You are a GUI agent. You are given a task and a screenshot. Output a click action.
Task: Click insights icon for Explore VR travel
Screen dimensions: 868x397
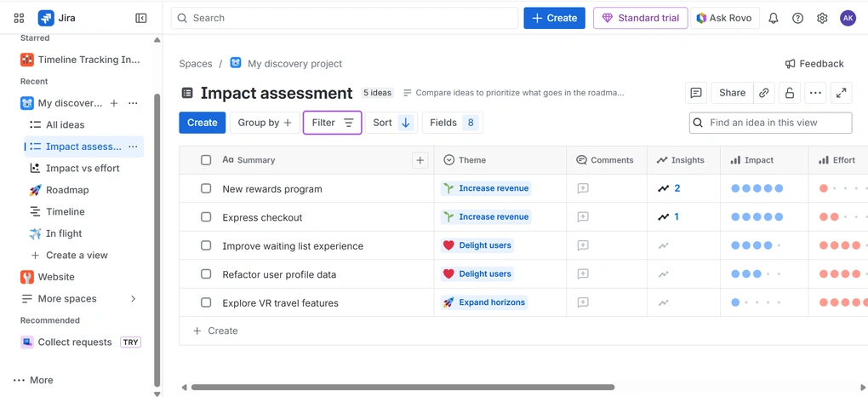point(663,302)
